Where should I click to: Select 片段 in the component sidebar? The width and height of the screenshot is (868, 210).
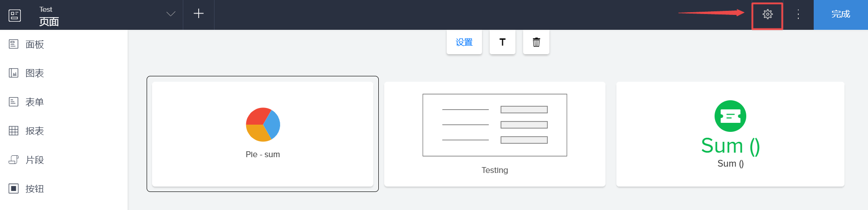point(34,160)
